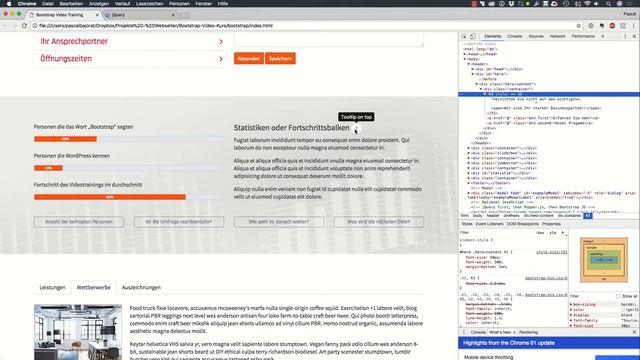The width and height of the screenshot is (640, 360).
Task: Switch to the Network tab in DevTools
Action: [558, 36]
